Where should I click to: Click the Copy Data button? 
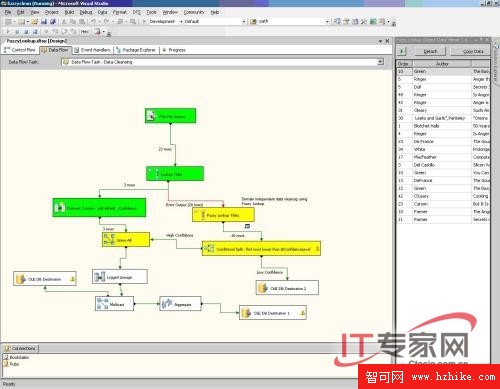(x=472, y=51)
